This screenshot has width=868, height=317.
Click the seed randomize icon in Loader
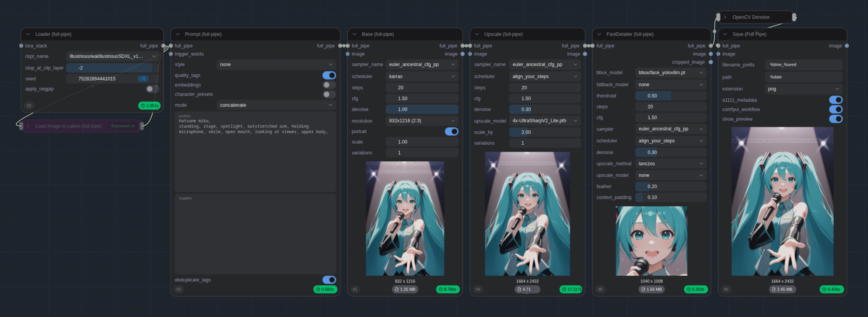(x=143, y=79)
